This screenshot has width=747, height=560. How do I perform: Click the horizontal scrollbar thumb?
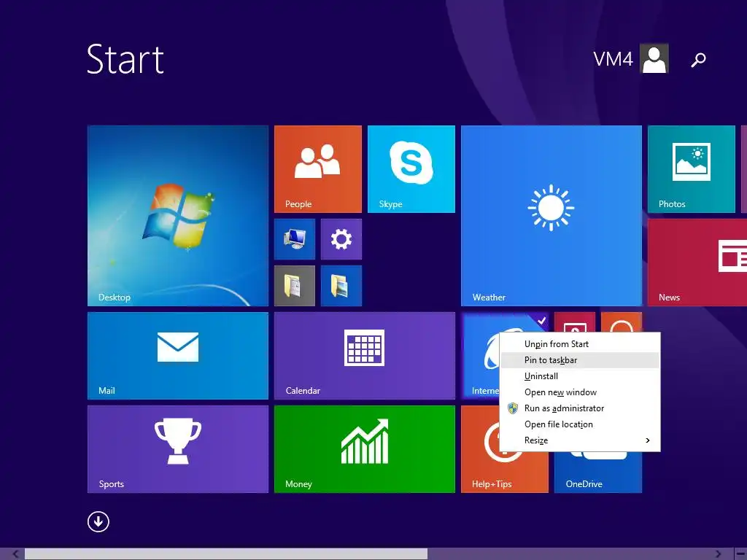pyautogui.click(x=226, y=554)
